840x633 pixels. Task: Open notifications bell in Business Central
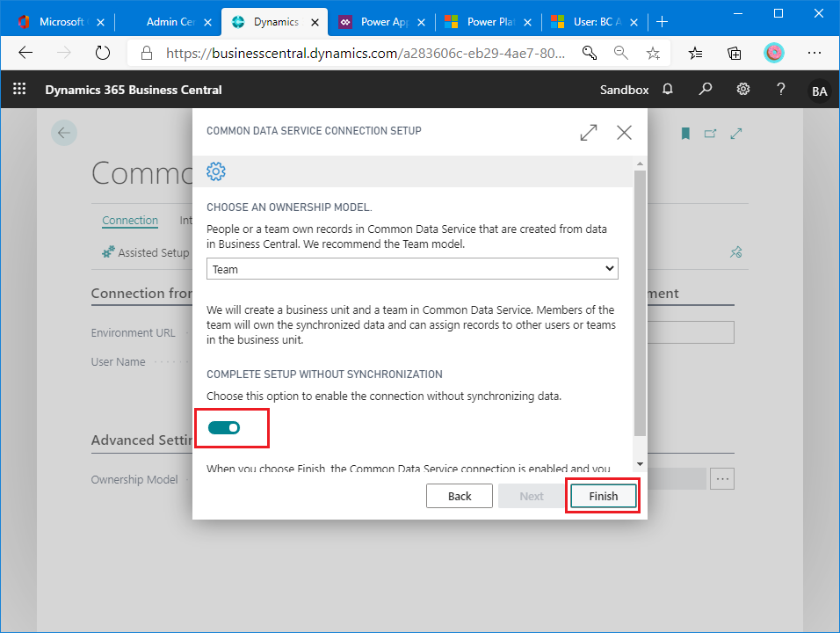tap(668, 89)
